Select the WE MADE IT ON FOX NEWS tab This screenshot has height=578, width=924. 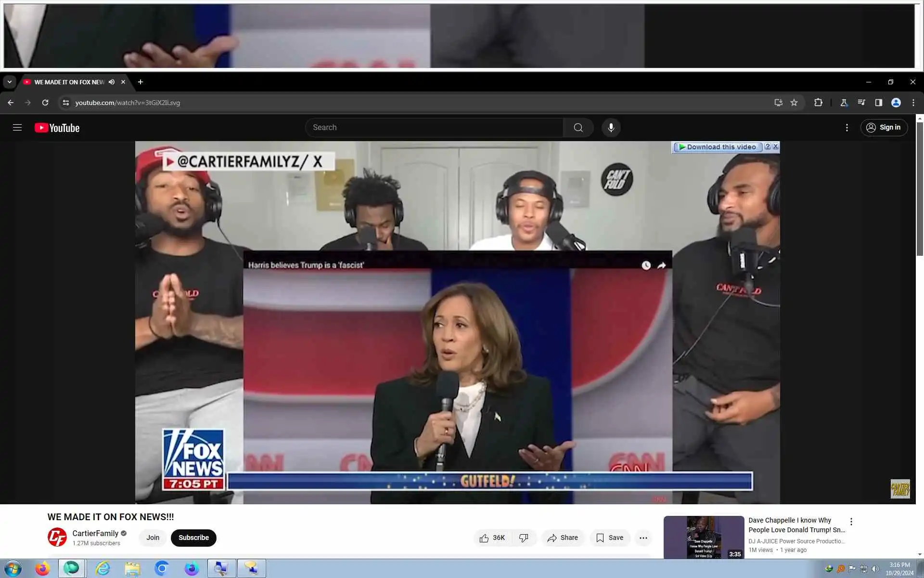pyautogui.click(x=69, y=82)
